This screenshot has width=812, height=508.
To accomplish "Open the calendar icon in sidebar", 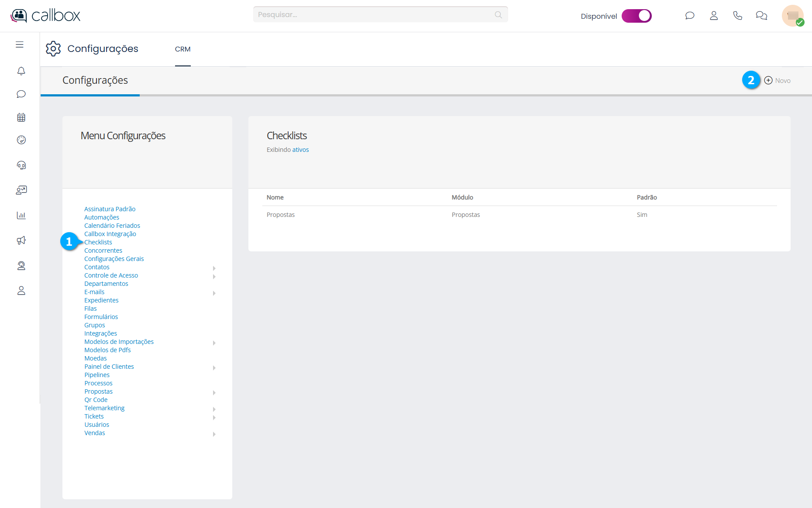I will coord(21,117).
